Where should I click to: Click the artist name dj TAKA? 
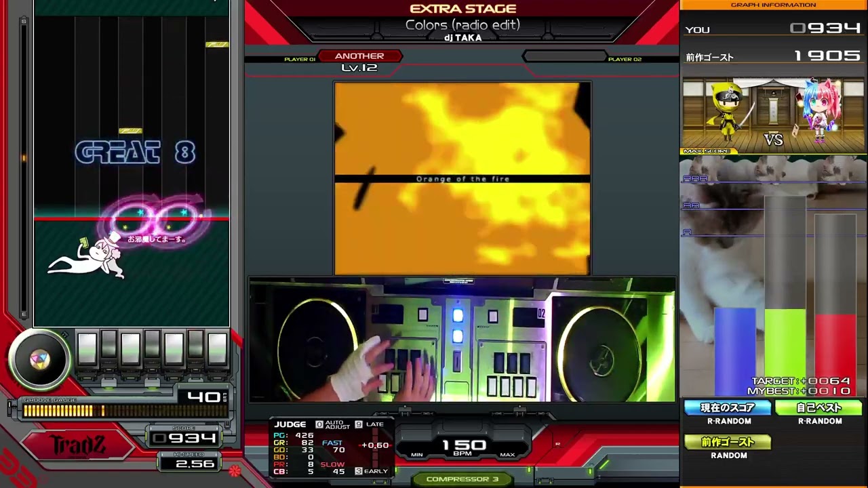463,38
